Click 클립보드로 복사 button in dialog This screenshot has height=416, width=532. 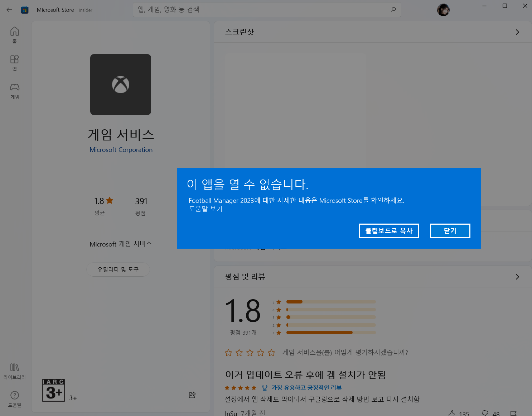(389, 231)
